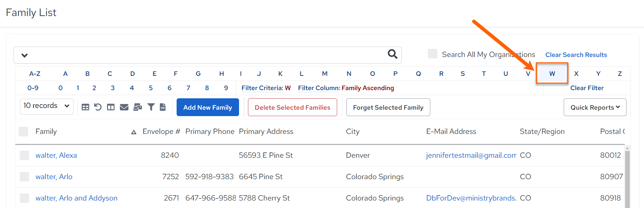The width and height of the screenshot is (644, 208).
Task: Check the Search All My Organizations checkbox
Action: pyautogui.click(x=432, y=54)
